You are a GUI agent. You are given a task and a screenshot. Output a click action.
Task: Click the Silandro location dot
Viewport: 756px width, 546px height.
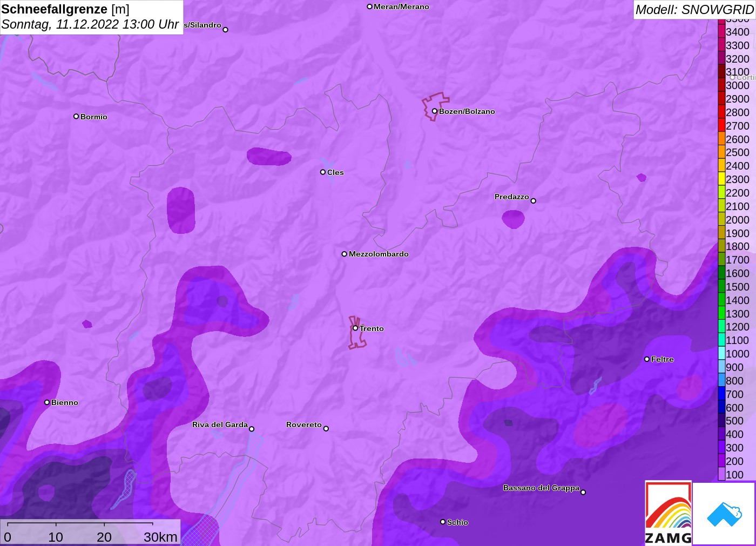[226, 30]
